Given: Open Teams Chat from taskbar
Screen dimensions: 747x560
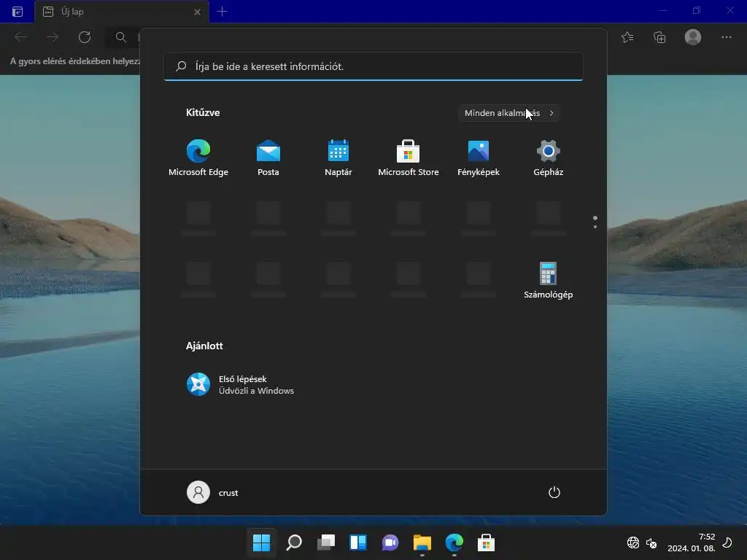Looking at the screenshot, I should click(x=390, y=542).
